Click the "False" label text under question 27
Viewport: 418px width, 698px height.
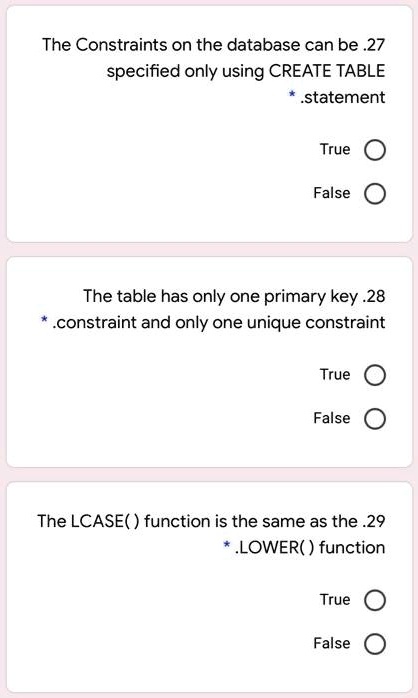[x=332, y=193]
